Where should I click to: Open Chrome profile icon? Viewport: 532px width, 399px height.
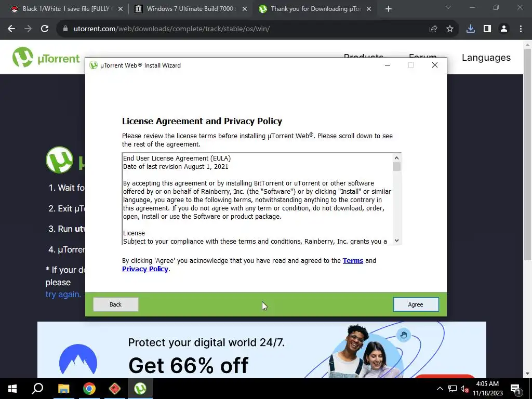(504, 29)
